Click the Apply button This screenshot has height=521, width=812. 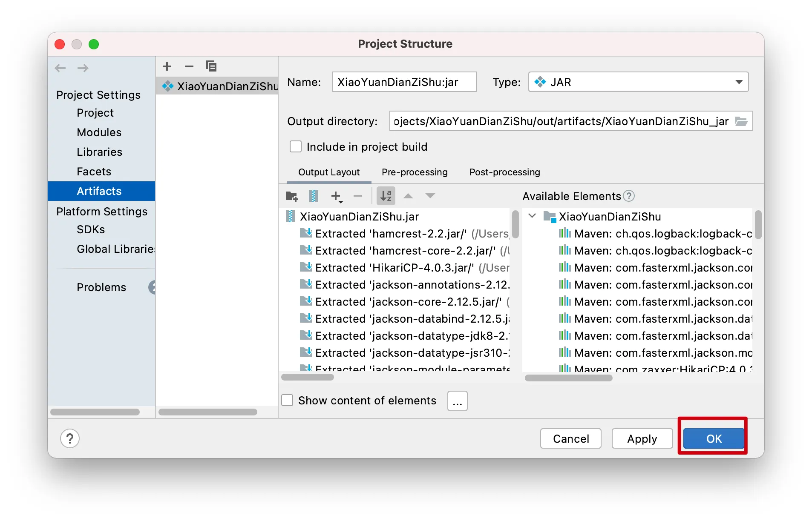pyautogui.click(x=642, y=438)
